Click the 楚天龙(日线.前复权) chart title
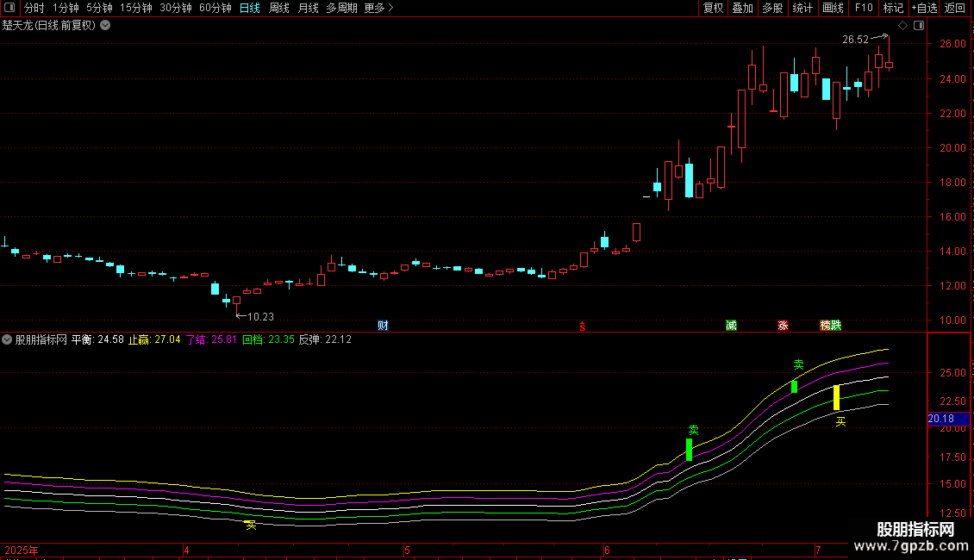Viewport: 974px width, 560px height. [x=49, y=26]
